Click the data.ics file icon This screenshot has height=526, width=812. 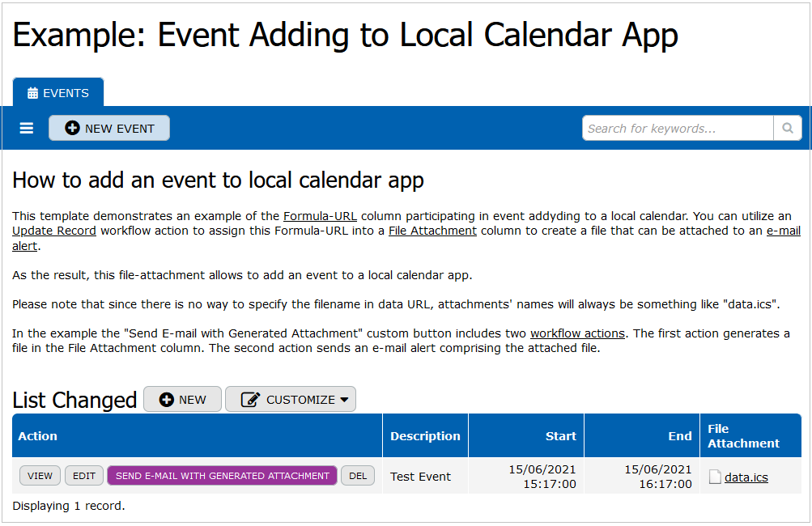[714, 477]
